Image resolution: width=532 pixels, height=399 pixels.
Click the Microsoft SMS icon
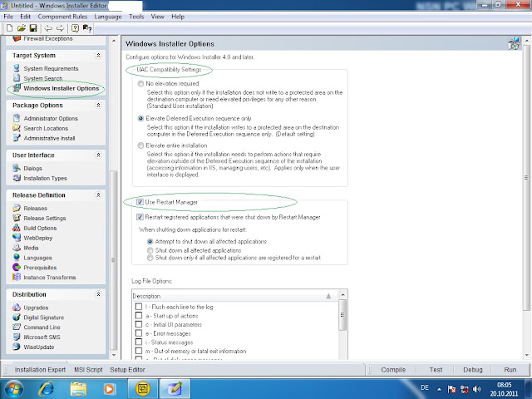[x=17, y=337]
